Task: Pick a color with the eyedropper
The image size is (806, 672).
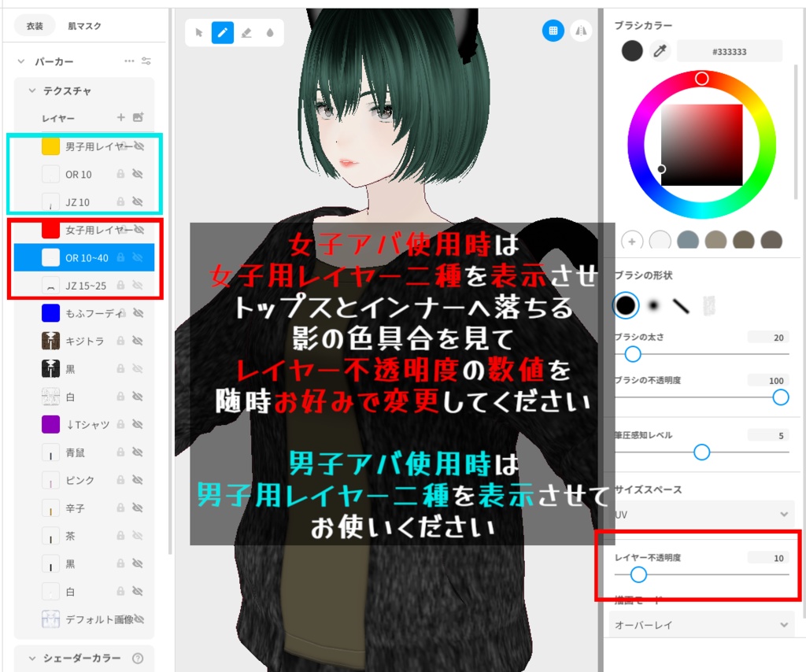Action: (659, 50)
